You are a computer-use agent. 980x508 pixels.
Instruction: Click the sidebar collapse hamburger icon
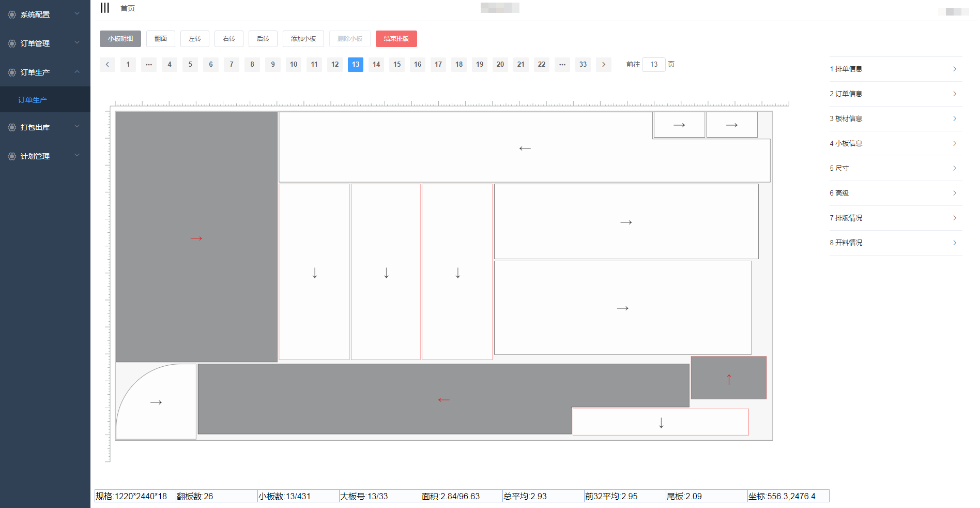point(105,8)
